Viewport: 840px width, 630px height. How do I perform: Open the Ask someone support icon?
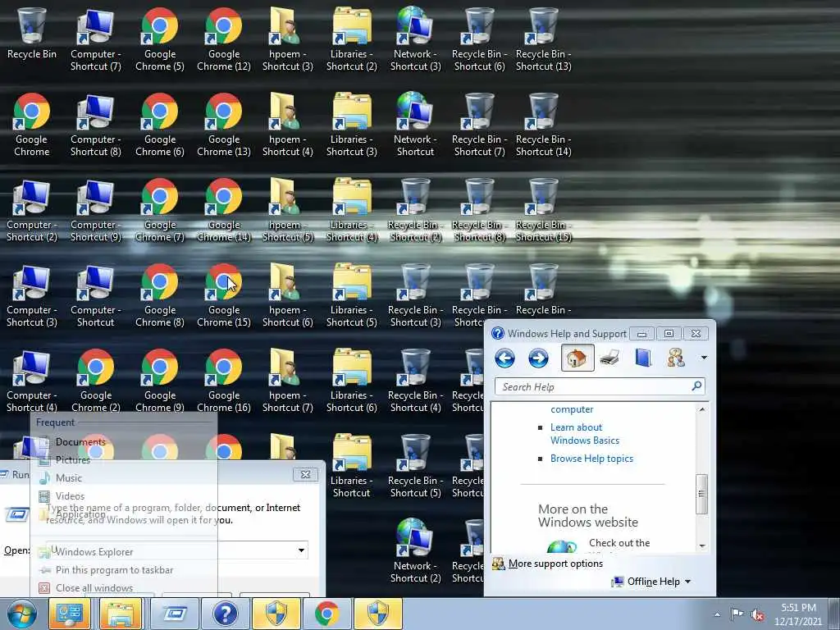pos(676,358)
